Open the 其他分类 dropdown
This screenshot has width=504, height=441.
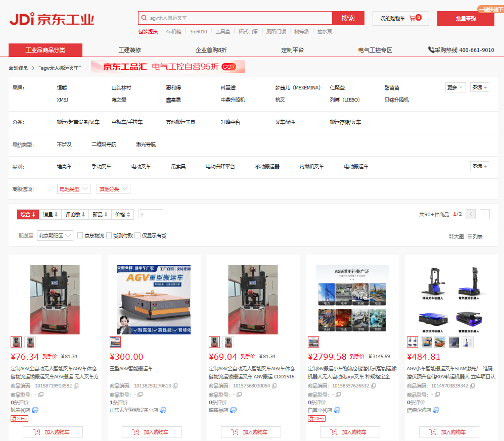pos(113,189)
